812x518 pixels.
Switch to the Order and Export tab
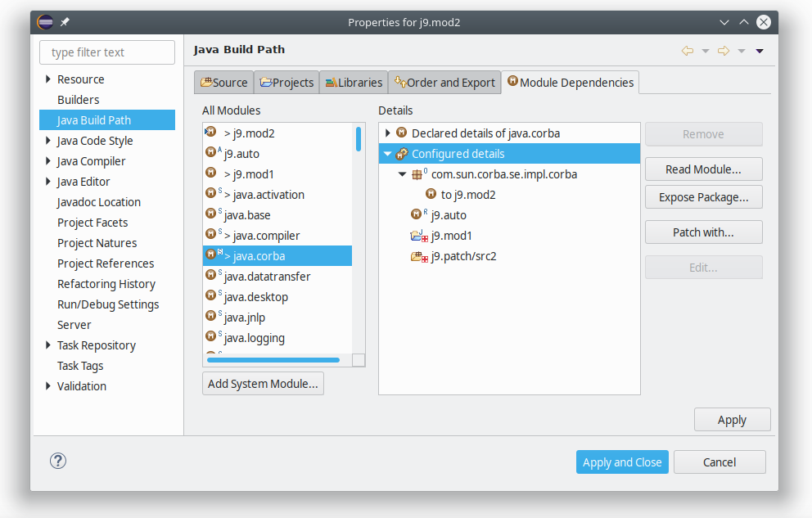[444, 83]
